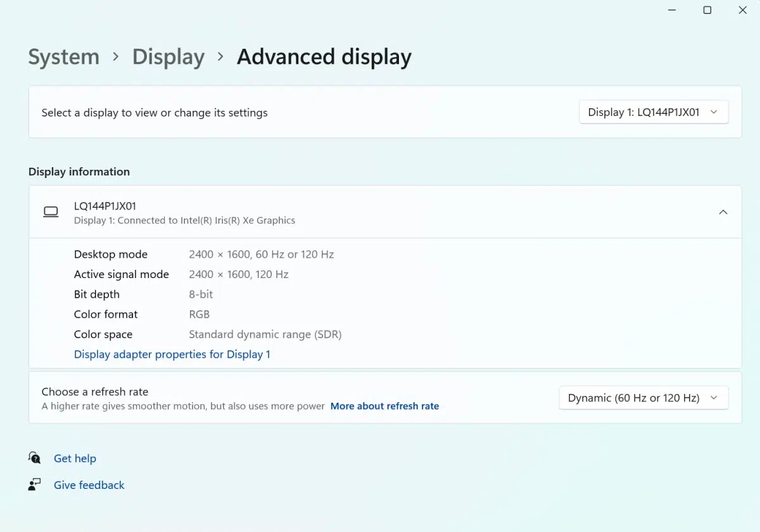The width and height of the screenshot is (760, 532).
Task: Click the Select a display to view text
Action: [155, 113]
